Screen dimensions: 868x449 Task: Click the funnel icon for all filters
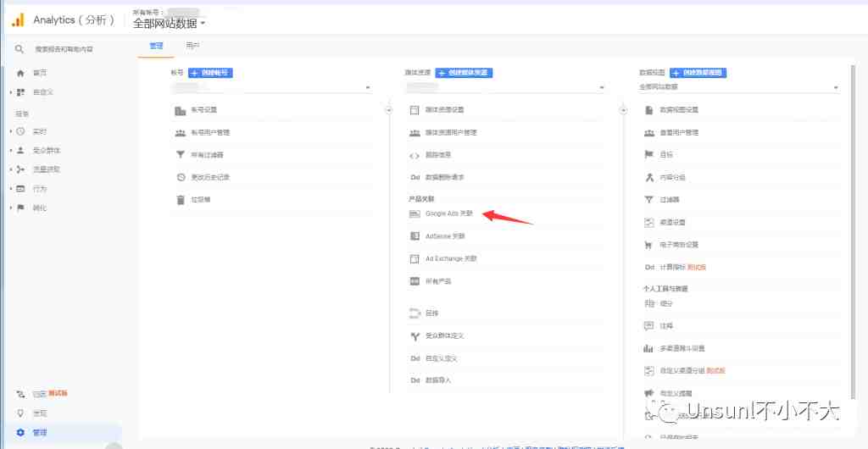[x=181, y=155]
